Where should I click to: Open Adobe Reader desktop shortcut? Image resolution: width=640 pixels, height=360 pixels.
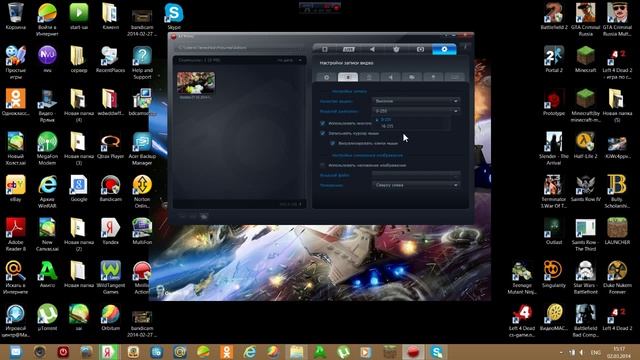click(x=16, y=234)
